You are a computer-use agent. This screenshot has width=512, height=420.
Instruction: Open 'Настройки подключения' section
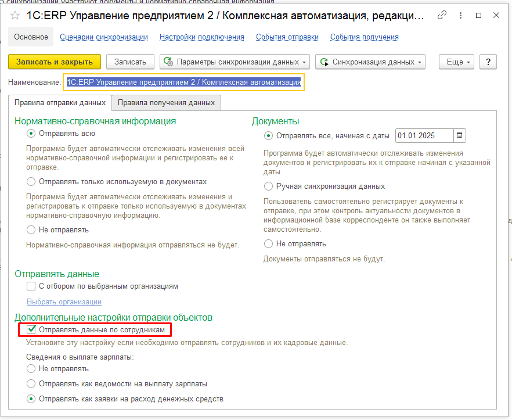(202, 37)
